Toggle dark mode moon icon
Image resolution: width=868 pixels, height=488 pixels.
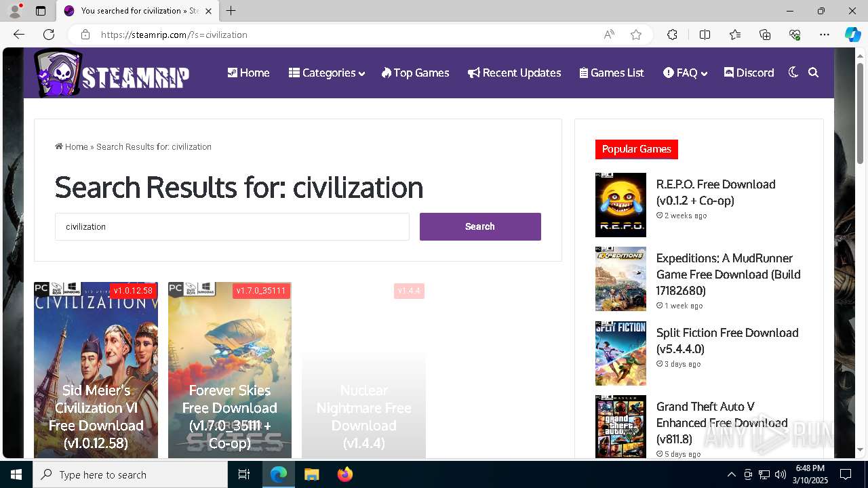[793, 73]
